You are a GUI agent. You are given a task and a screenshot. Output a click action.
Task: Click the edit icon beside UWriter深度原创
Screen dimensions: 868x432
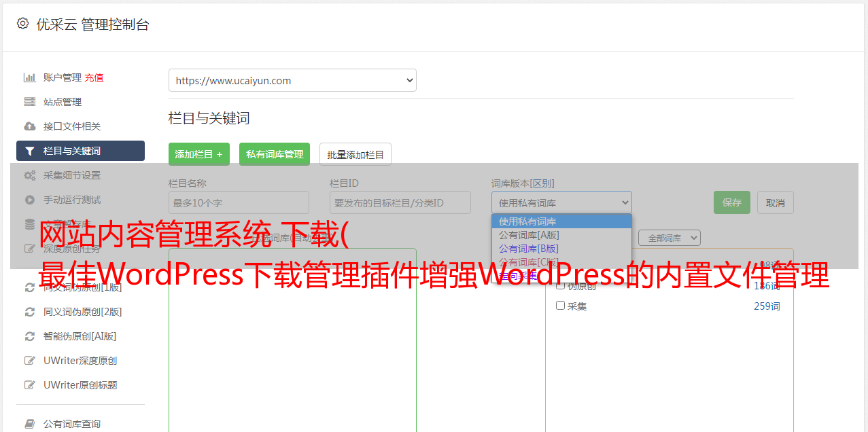pyautogui.click(x=30, y=361)
